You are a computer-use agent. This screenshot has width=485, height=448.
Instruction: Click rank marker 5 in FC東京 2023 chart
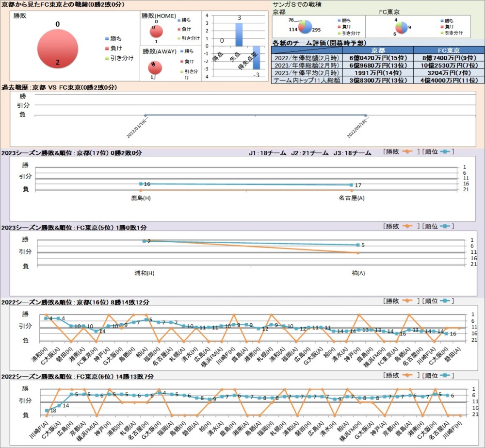358,245
